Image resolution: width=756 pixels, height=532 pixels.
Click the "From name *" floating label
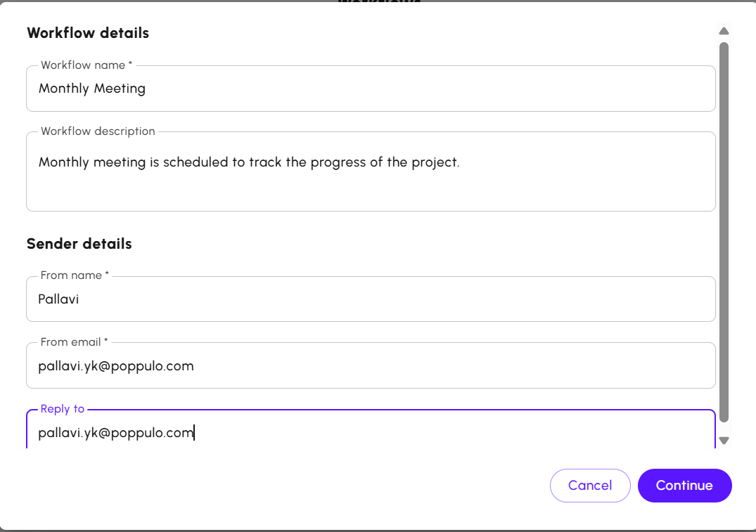pos(75,275)
